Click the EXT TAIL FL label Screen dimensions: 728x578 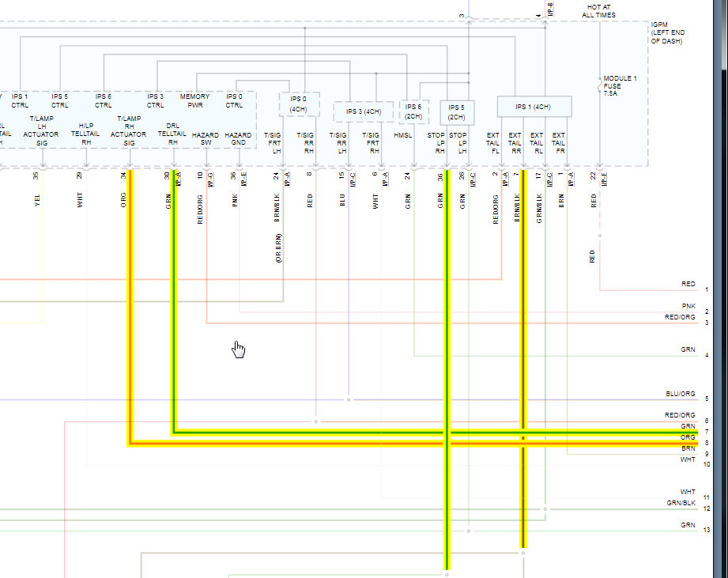point(493,143)
